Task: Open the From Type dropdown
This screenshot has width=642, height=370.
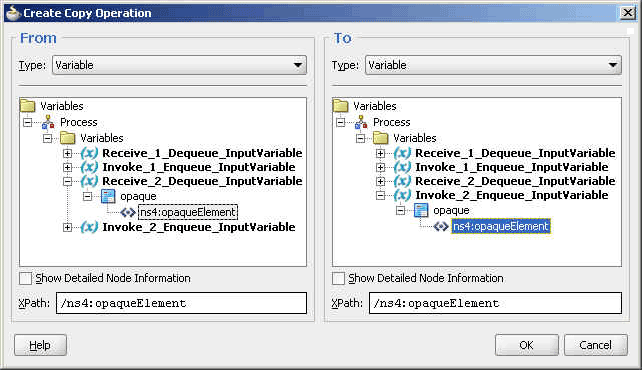Action: [x=179, y=65]
